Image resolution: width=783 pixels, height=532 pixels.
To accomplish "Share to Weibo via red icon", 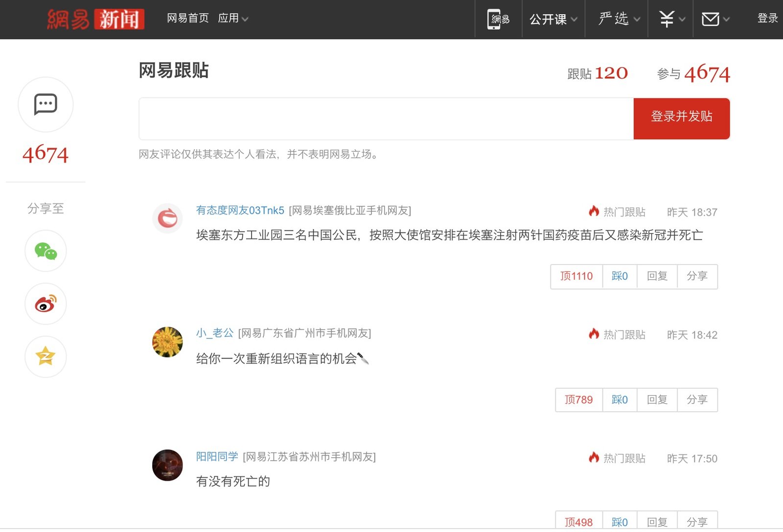I will tap(46, 304).
